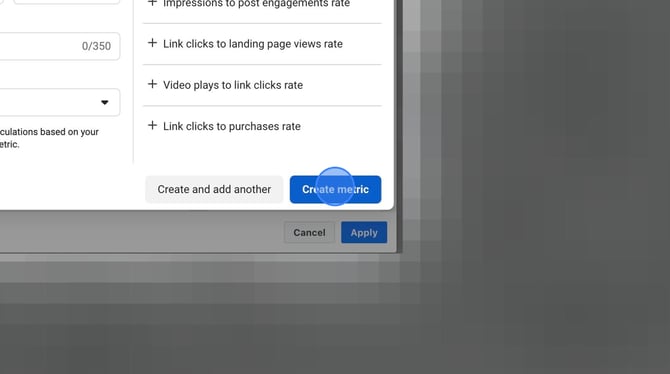Cancel the customize columns dialog
This screenshot has width=670, height=374.
pyautogui.click(x=309, y=233)
